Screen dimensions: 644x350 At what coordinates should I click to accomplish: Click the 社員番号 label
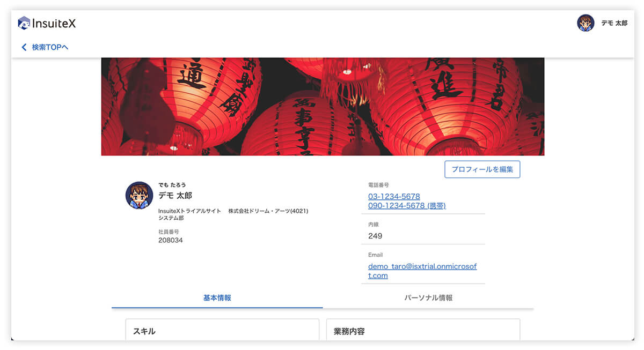pyautogui.click(x=169, y=232)
